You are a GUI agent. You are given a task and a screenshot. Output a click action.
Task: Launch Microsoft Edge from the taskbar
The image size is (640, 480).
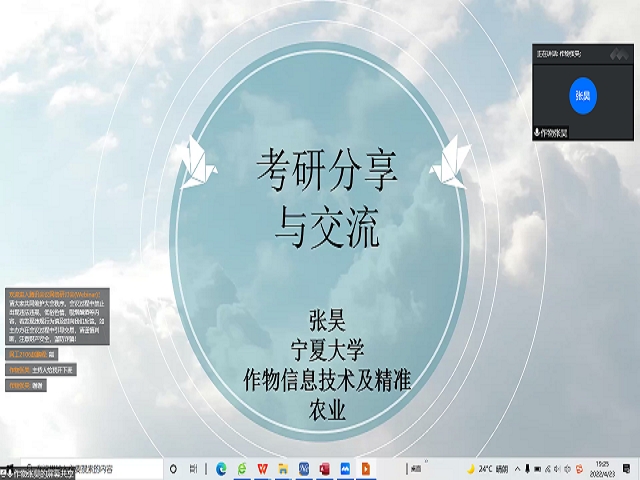pyautogui.click(x=221, y=469)
